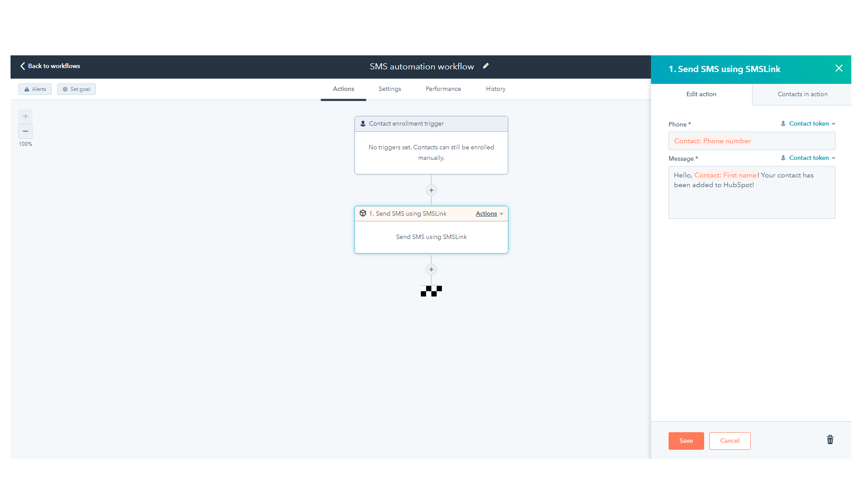Switch to the Settings tab

[x=390, y=89]
